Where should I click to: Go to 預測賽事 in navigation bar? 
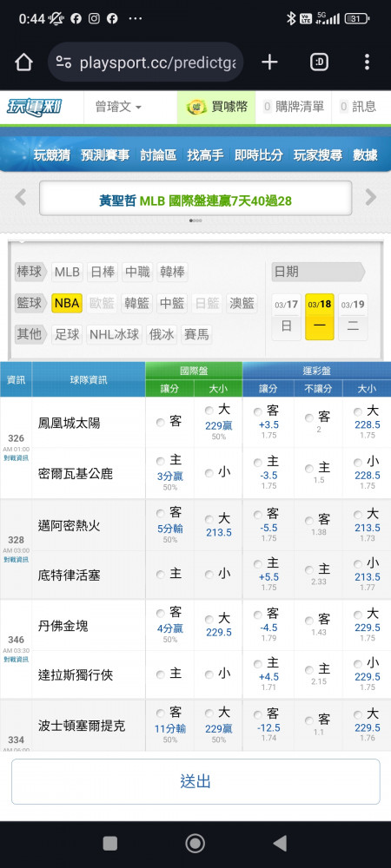point(104,155)
